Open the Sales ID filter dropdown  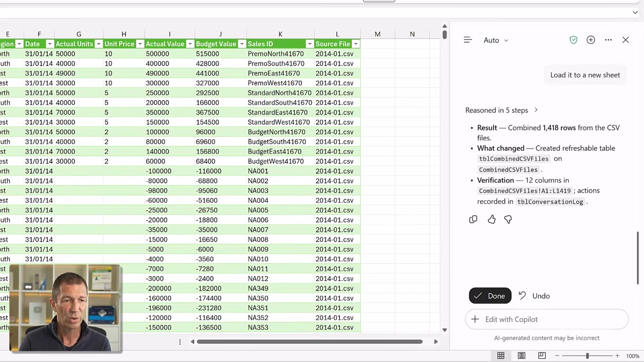(x=310, y=44)
